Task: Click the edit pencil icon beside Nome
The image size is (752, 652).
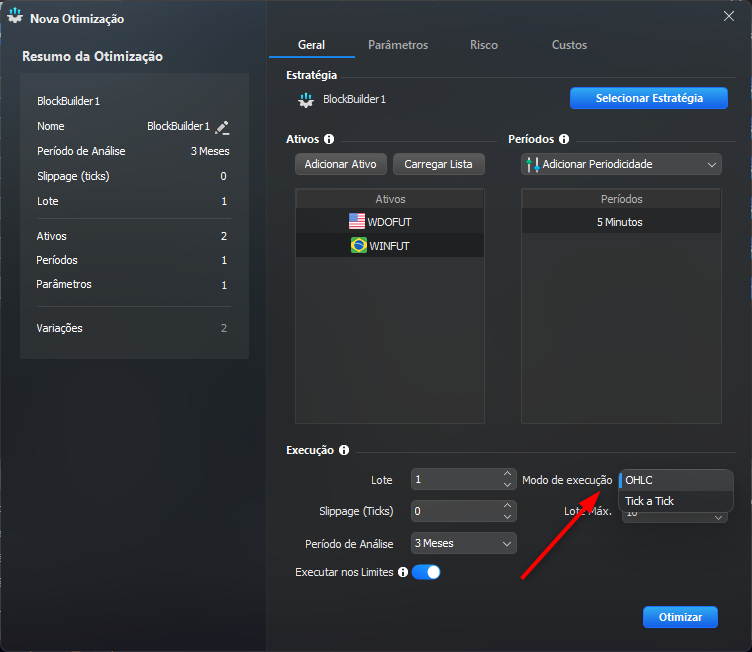Action: coord(222,128)
